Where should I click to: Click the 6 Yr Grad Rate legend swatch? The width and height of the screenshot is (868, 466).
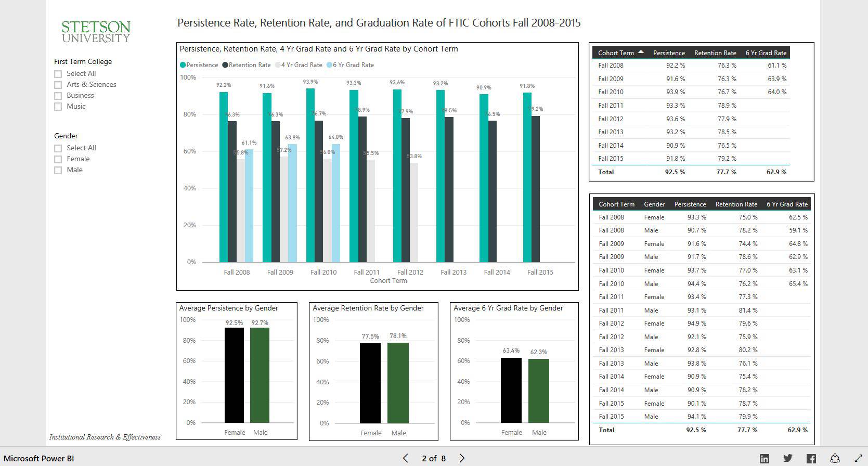pos(329,65)
